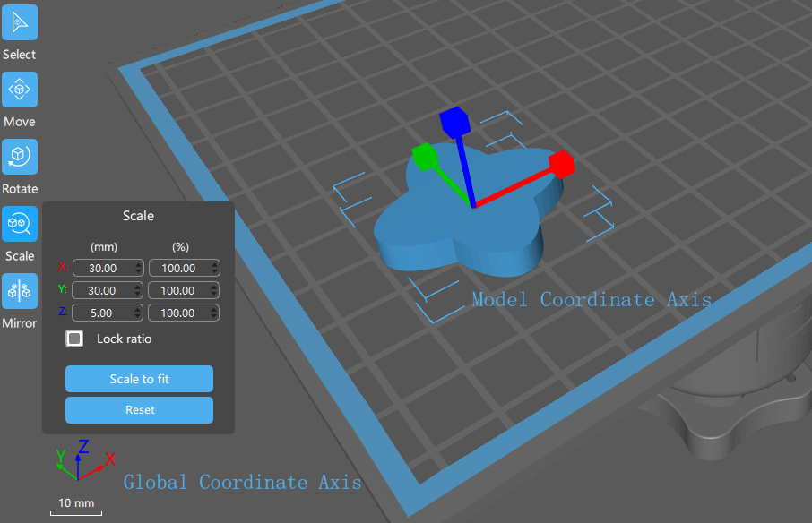Click the Scale tool icon
The image size is (812, 523).
coord(20,224)
